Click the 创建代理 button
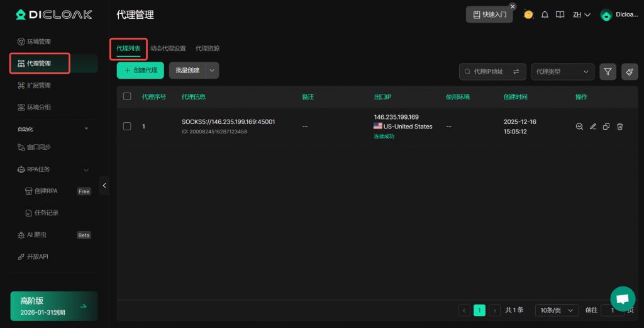 pyautogui.click(x=140, y=71)
